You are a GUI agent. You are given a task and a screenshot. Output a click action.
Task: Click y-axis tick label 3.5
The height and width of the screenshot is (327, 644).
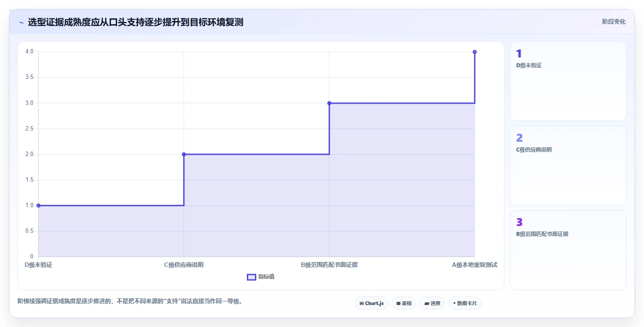point(30,77)
